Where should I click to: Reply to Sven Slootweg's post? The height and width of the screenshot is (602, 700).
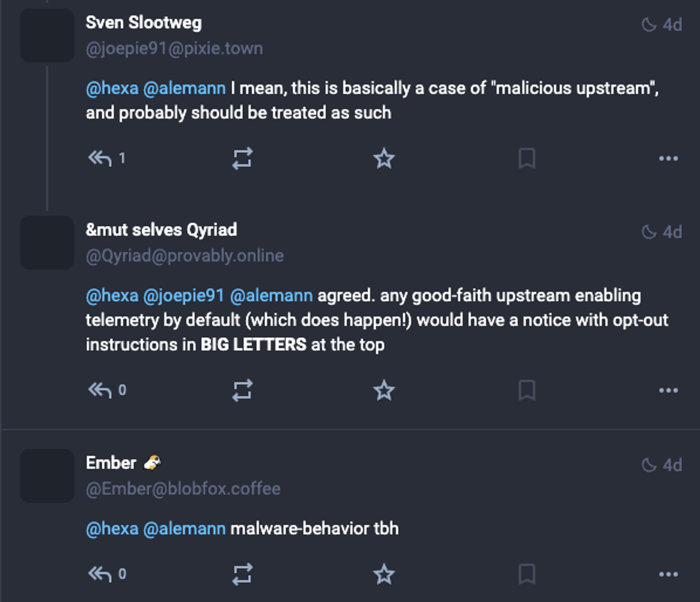[100, 158]
